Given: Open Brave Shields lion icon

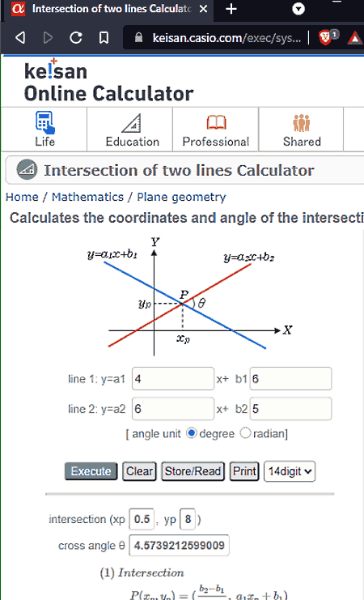Looking at the screenshot, I should pos(325,37).
